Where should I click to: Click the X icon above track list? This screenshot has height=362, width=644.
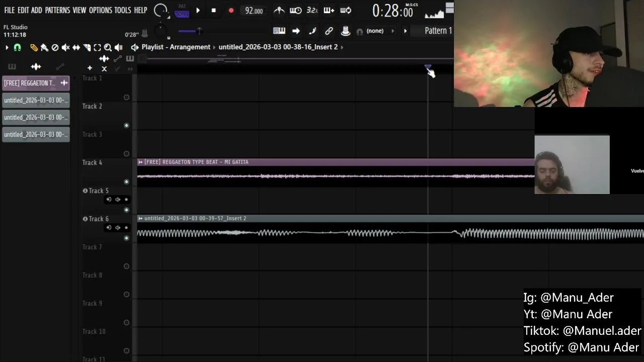click(104, 69)
